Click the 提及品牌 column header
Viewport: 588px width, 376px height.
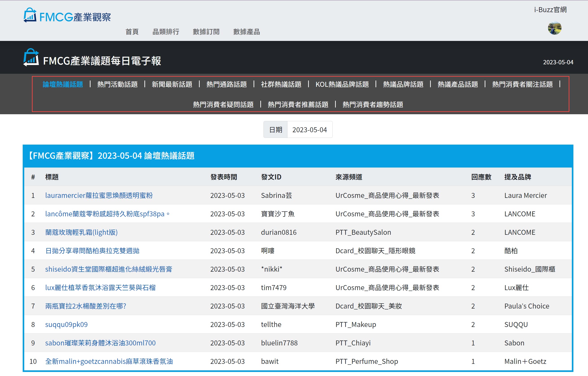(x=518, y=177)
